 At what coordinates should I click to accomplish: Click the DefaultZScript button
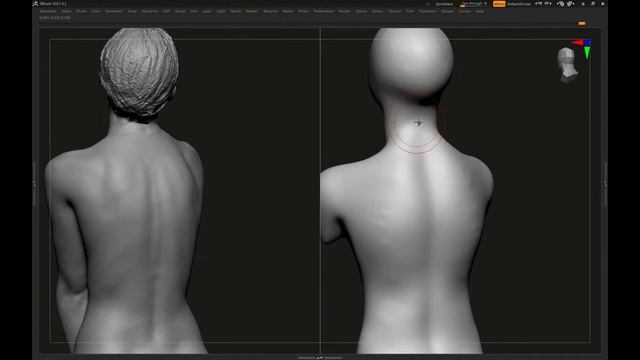point(519,4)
